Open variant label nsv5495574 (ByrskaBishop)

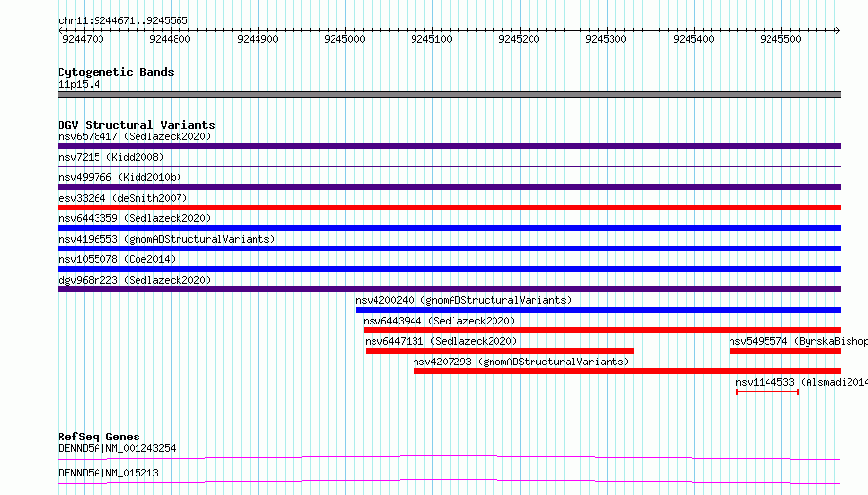pyautogui.click(x=798, y=341)
